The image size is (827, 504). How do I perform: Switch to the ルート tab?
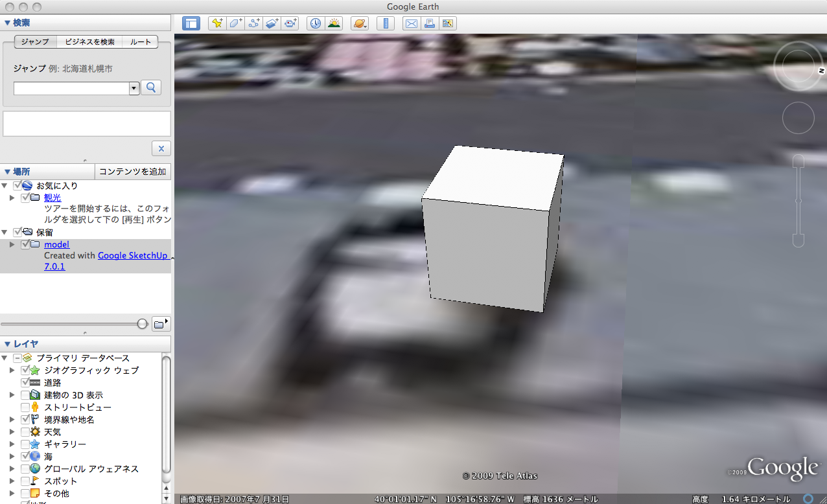click(141, 41)
